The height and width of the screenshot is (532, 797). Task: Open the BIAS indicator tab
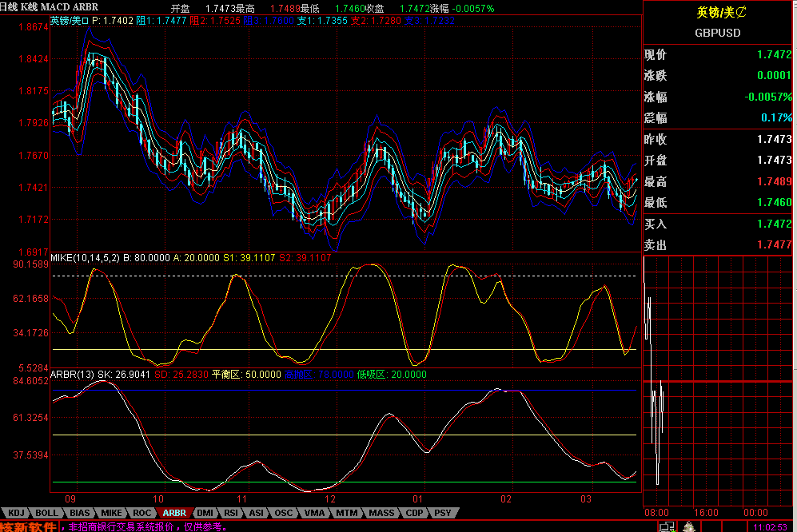tap(79, 513)
